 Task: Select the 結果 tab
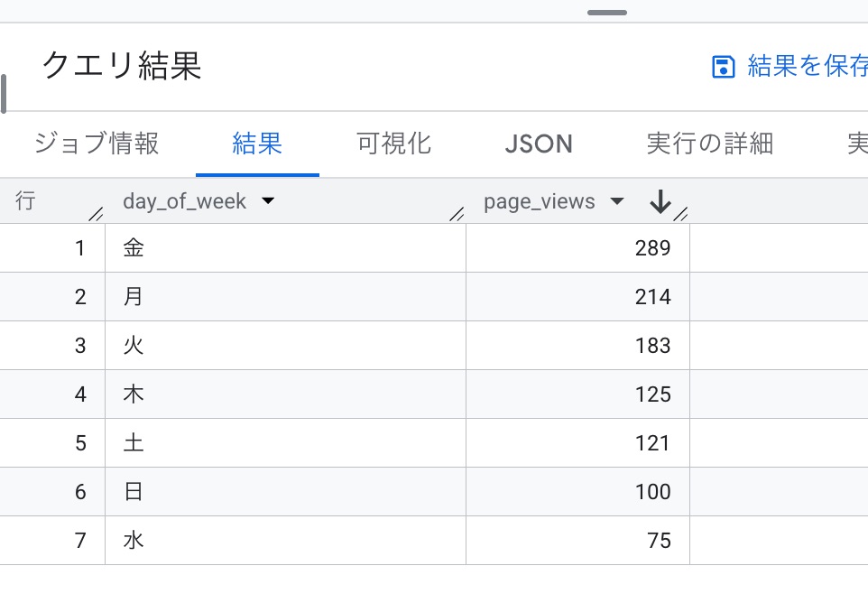coord(257,144)
